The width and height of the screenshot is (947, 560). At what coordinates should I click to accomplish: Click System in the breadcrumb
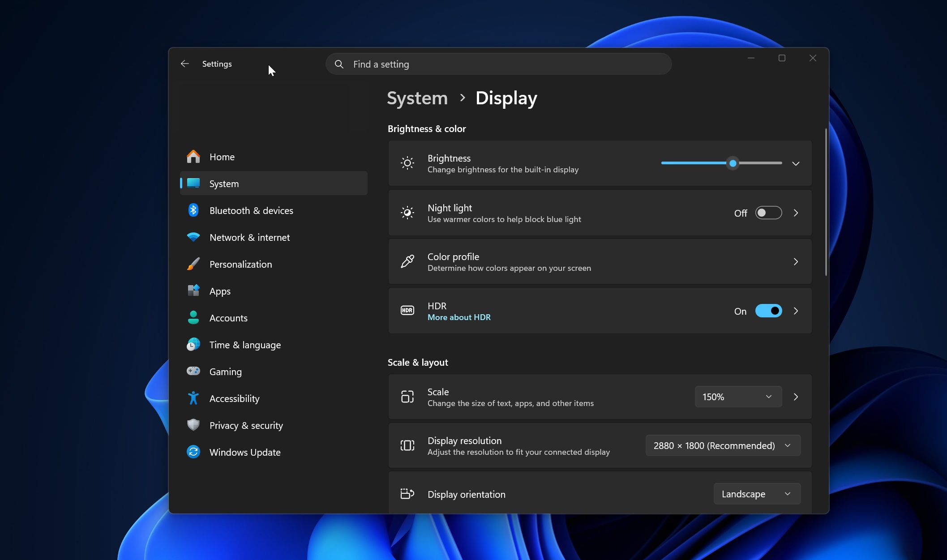click(417, 98)
